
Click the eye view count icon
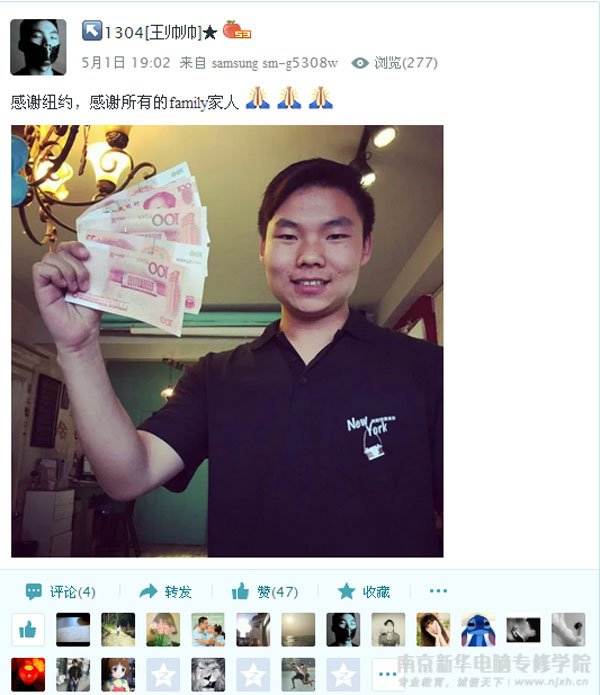[360, 63]
